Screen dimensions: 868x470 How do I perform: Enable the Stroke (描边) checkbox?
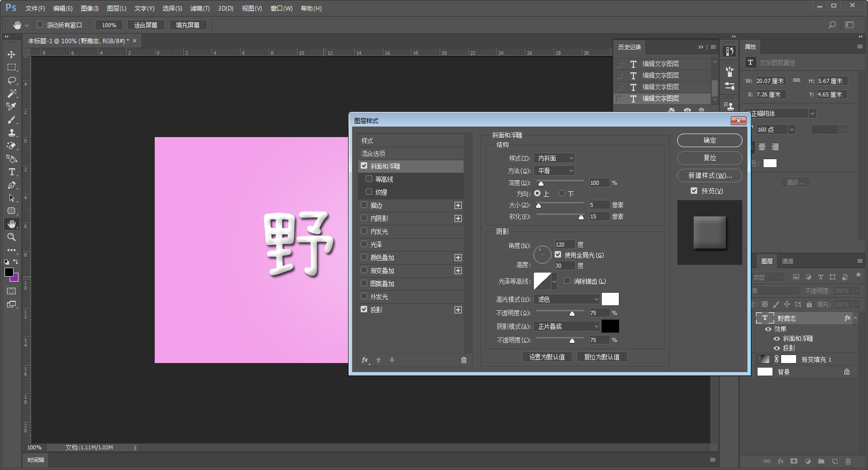(364, 205)
